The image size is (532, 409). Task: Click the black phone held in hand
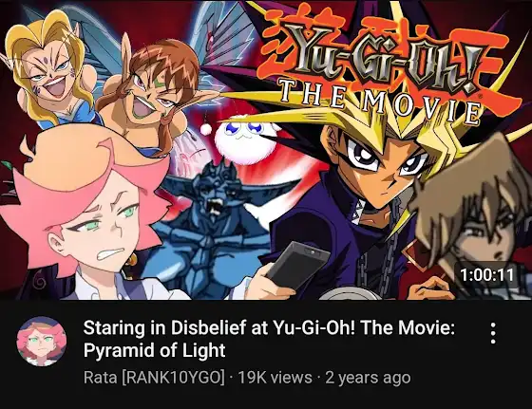pyautogui.click(x=296, y=265)
